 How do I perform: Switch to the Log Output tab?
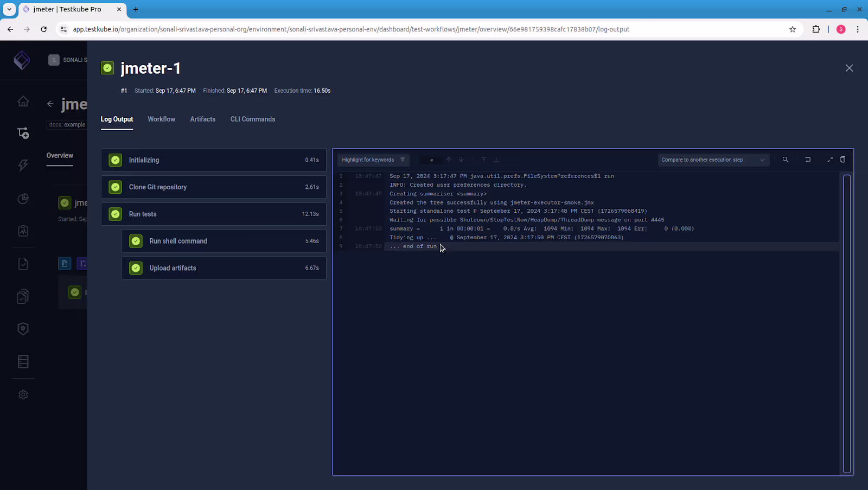[x=117, y=119]
